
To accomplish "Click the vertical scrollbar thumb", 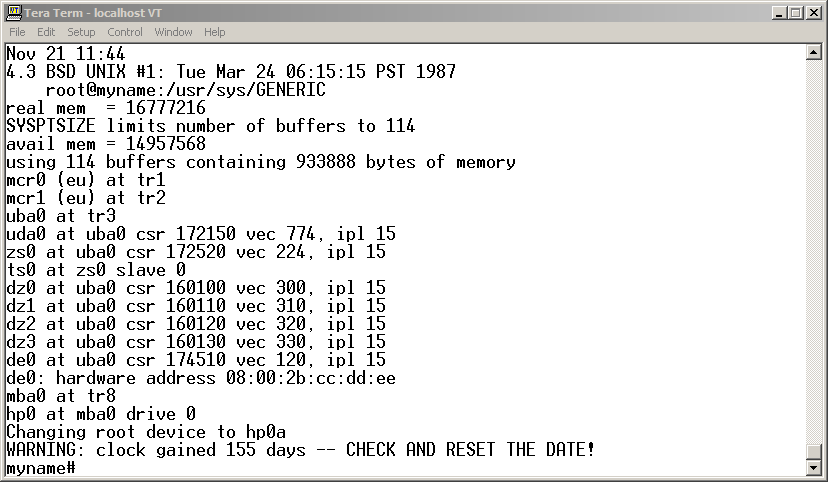I will [814, 452].
